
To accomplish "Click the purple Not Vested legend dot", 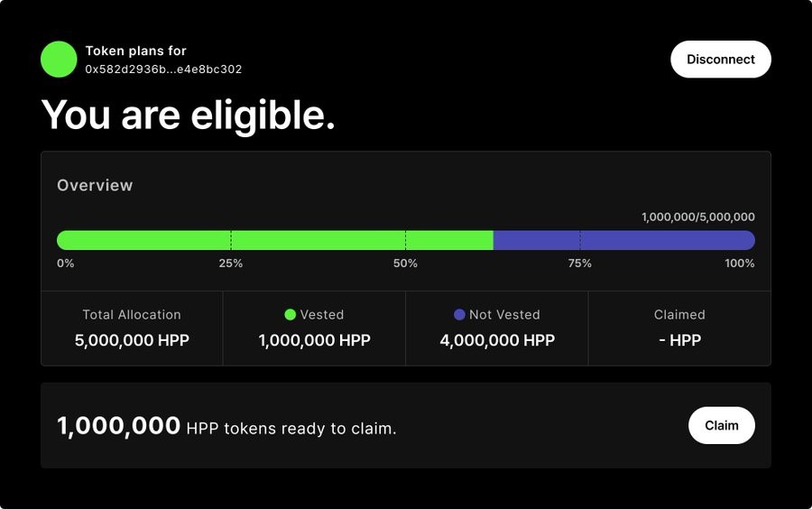I will pyautogui.click(x=459, y=315).
